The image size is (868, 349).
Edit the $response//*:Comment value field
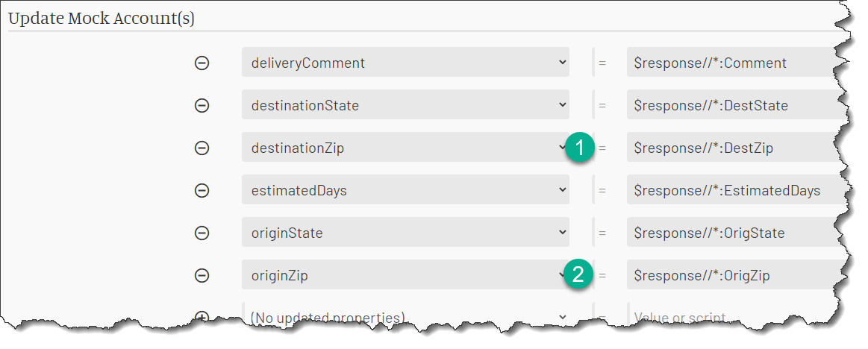tap(736, 62)
